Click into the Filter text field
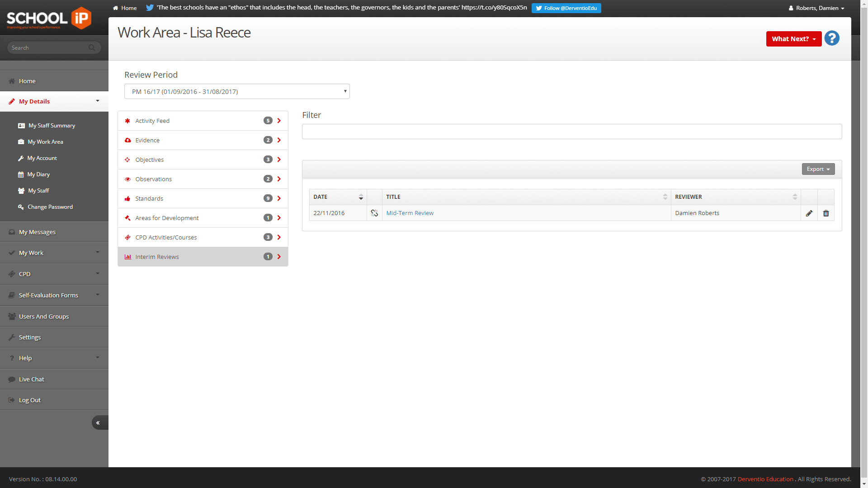 [x=572, y=131]
